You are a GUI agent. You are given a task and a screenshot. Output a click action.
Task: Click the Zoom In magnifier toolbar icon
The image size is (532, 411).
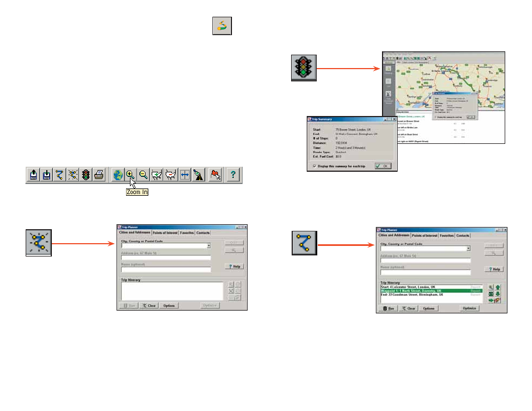point(130,175)
